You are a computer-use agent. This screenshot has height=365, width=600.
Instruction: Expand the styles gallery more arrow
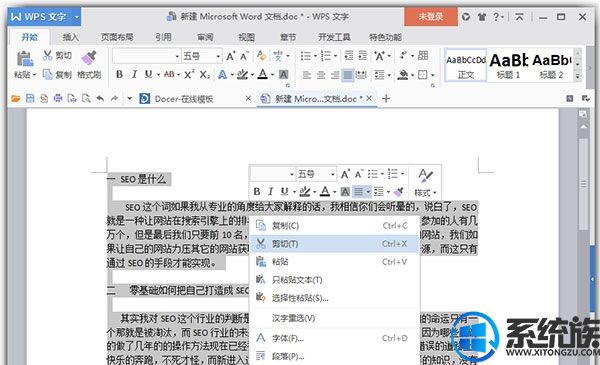click(578, 76)
